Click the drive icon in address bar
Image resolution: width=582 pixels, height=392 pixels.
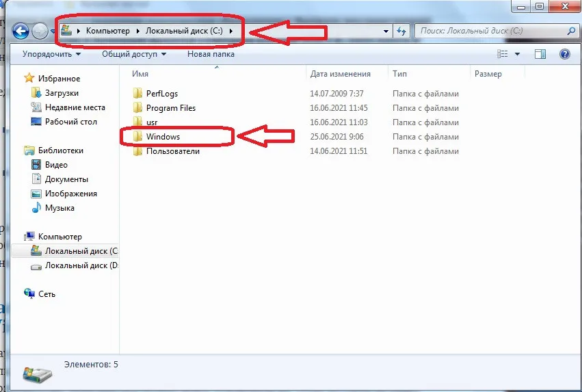(x=66, y=30)
